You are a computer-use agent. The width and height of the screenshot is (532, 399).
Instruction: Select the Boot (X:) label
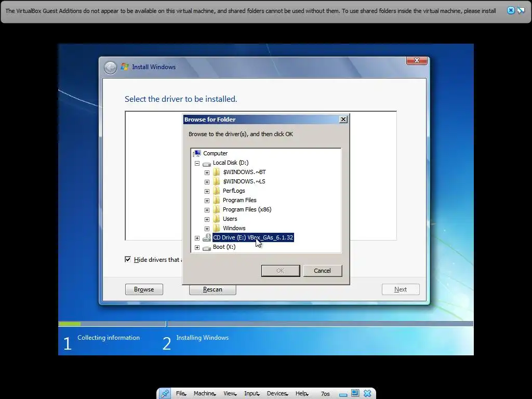224,247
